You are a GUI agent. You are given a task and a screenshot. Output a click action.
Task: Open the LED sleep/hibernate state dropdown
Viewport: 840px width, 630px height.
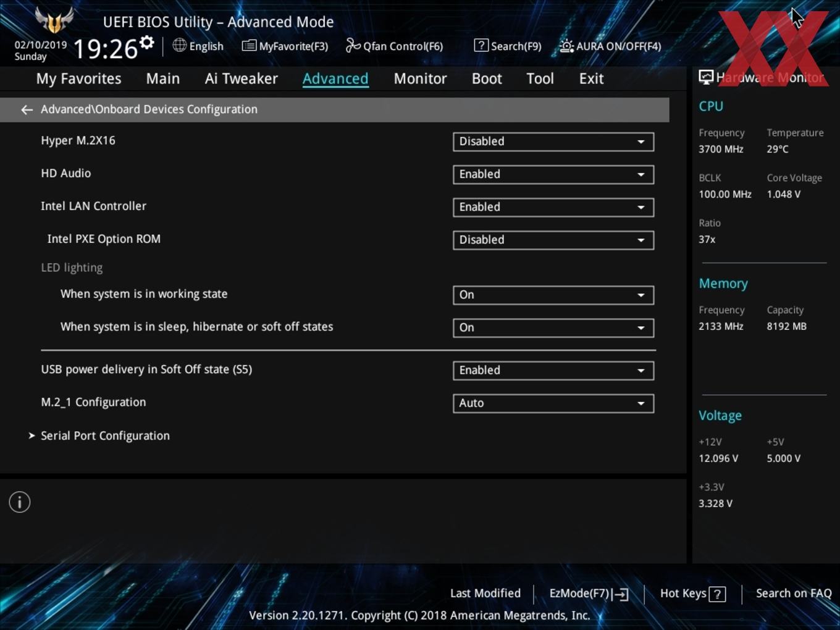coord(553,327)
